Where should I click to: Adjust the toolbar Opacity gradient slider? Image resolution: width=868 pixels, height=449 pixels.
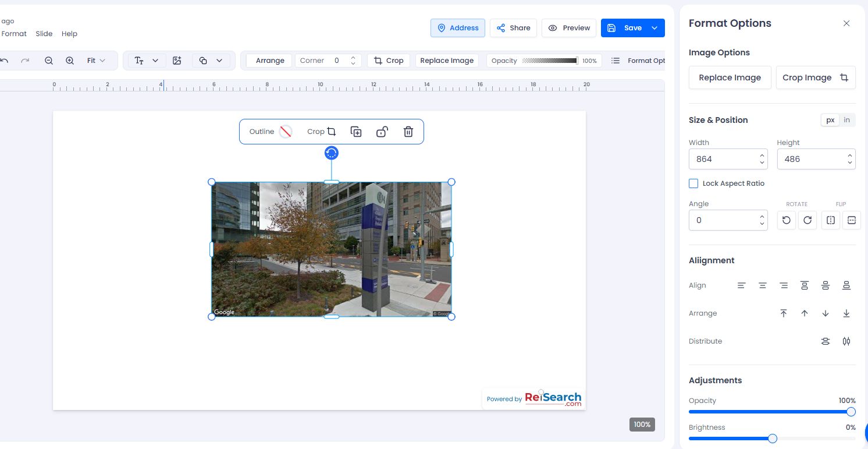(x=550, y=61)
